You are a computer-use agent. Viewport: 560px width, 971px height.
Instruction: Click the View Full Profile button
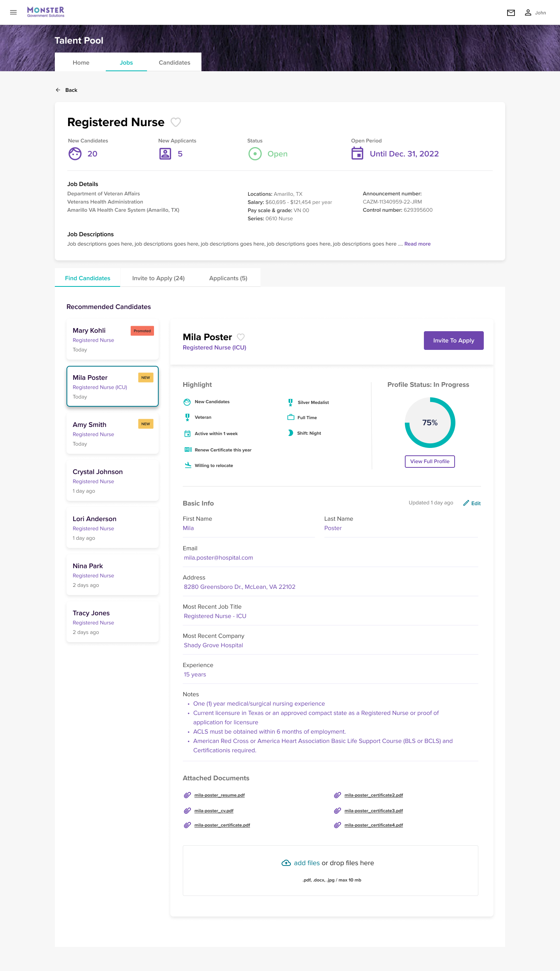(430, 461)
